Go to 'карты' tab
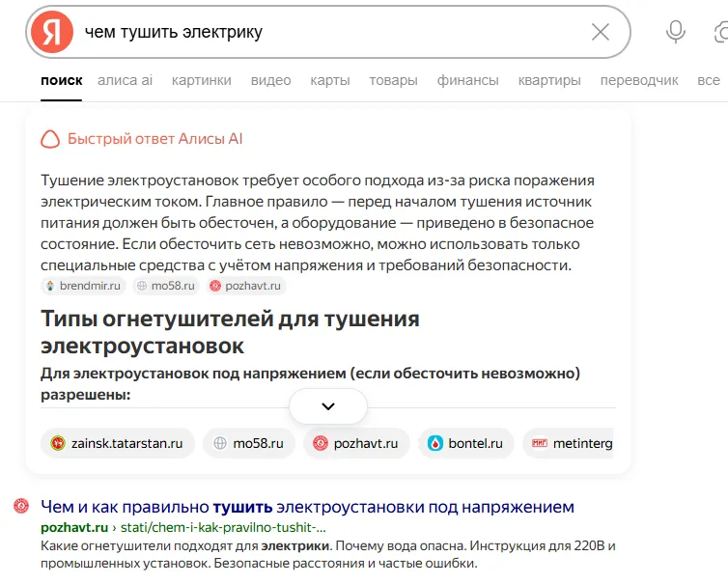Viewport: 728px width, 584px height. [x=330, y=80]
